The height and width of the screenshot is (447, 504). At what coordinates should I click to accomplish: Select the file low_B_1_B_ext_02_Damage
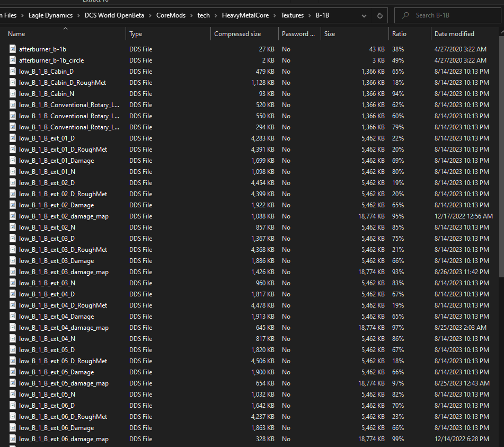(x=57, y=205)
